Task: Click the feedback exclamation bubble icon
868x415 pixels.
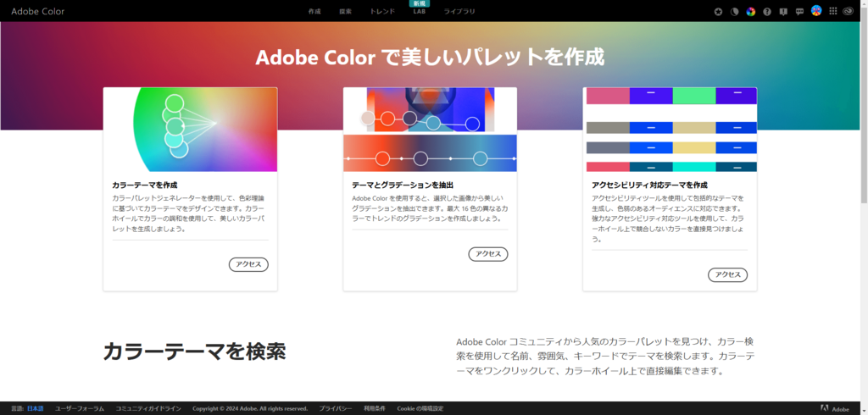Action: pyautogui.click(x=783, y=12)
